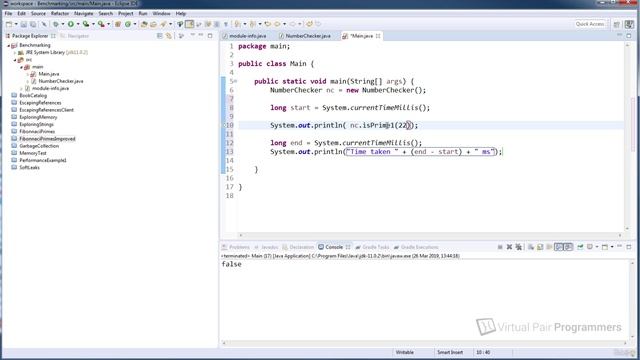This screenshot has height=360, width=640.
Task: Open the New file dropdown arrow
Action: pyautogui.click(x=16, y=24)
